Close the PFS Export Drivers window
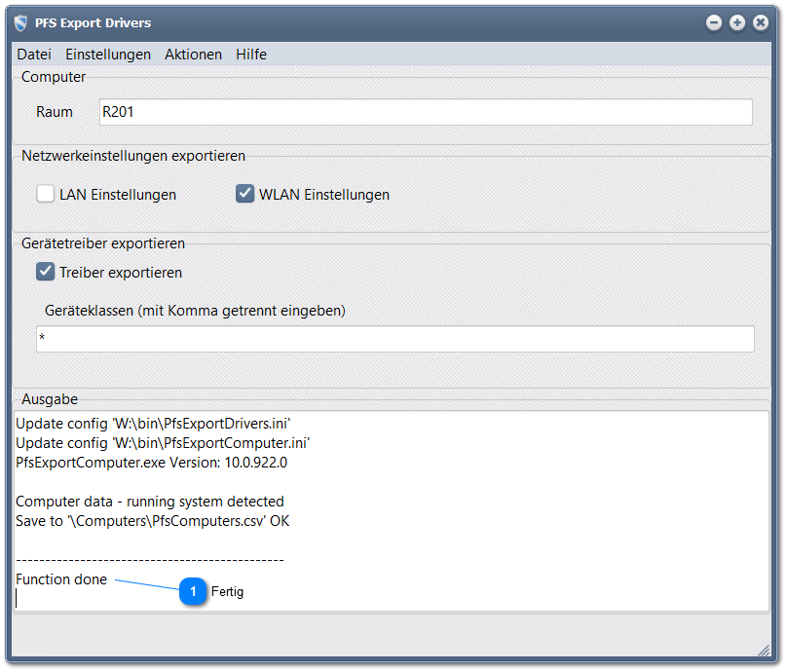Image resolution: width=787 pixels, height=672 pixels. coord(761,22)
